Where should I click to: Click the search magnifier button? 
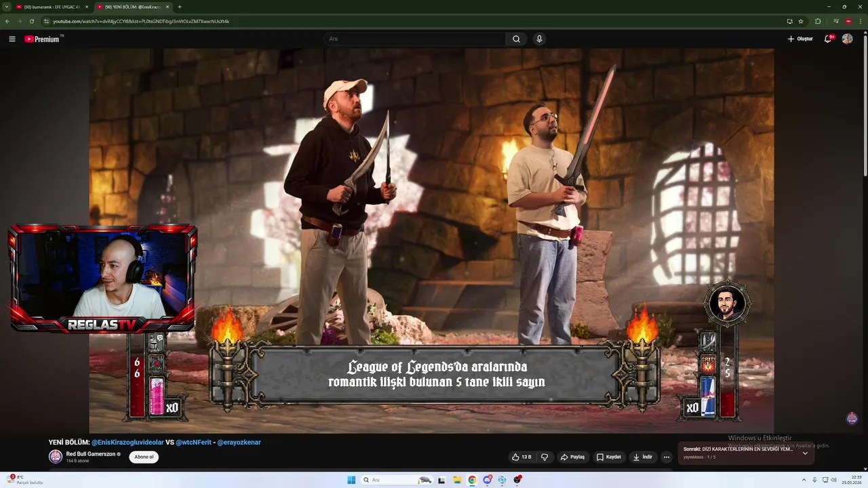516,39
